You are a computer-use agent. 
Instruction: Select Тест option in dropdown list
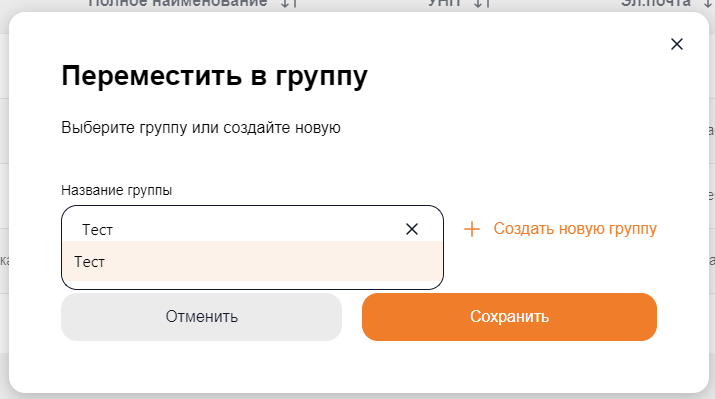point(252,262)
